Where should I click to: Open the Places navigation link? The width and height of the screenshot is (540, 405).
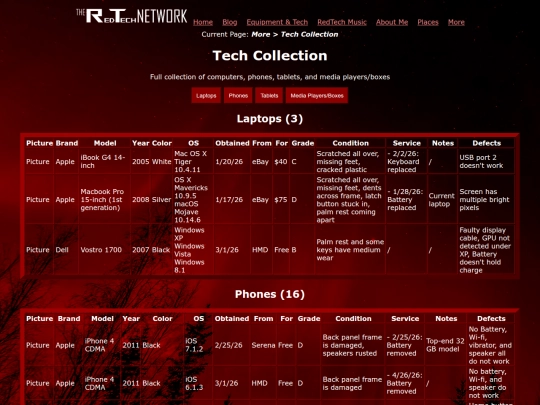coord(428,22)
